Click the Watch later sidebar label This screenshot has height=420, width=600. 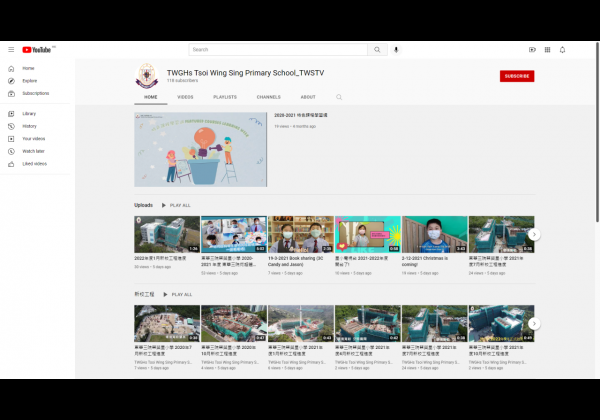pyautogui.click(x=33, y=151)
